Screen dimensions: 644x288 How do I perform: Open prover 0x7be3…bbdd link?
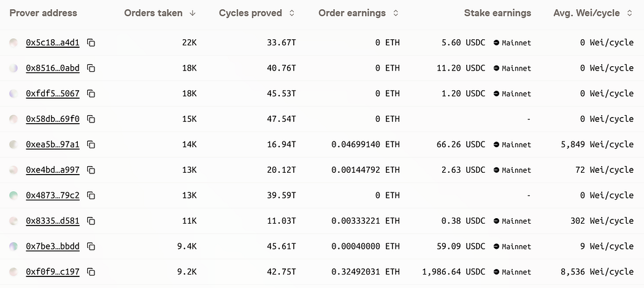click(53, 246)
